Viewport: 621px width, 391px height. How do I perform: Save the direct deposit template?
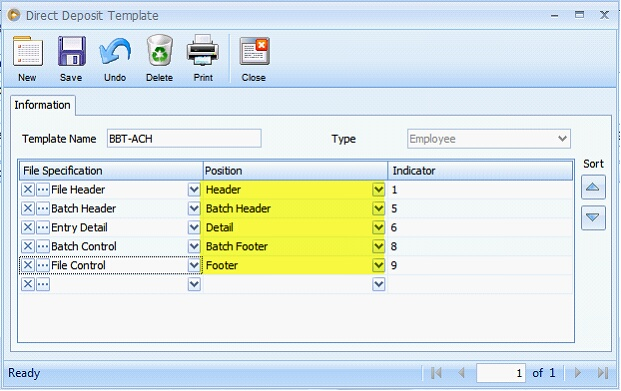coord(71,59)
